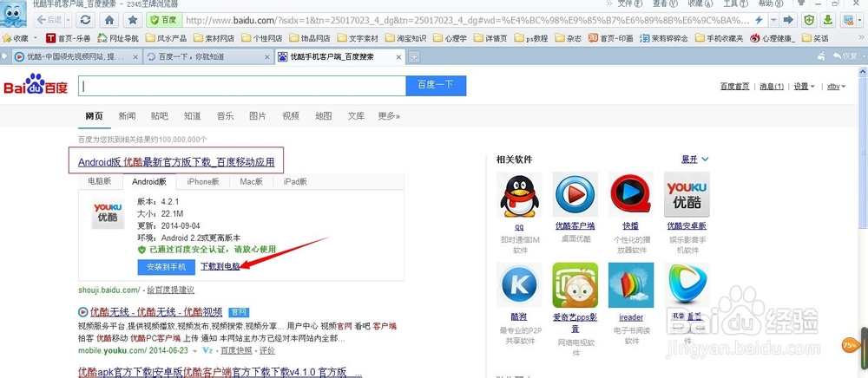This screenshot has height=378, width=868.
Task: Open the 查看 menu
Action: (664, 3)
